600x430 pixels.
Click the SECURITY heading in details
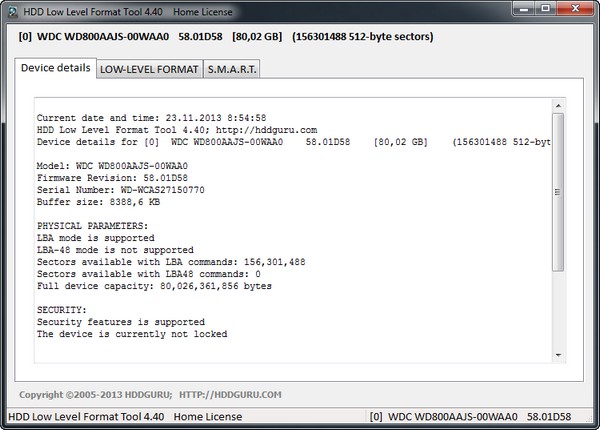tap(61, 310)
